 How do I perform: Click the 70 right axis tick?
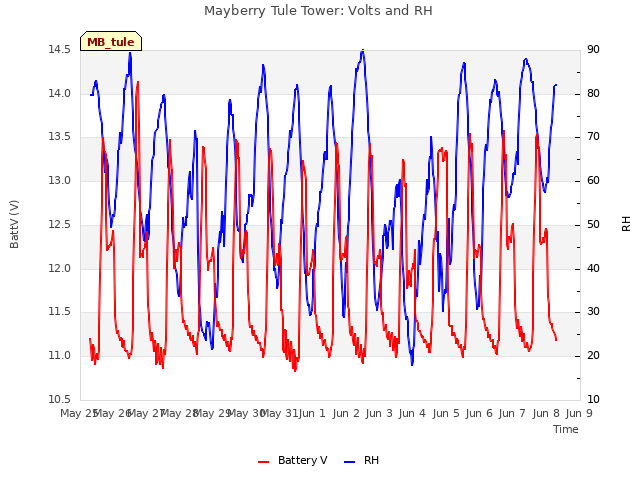click(x=593, y=136)
